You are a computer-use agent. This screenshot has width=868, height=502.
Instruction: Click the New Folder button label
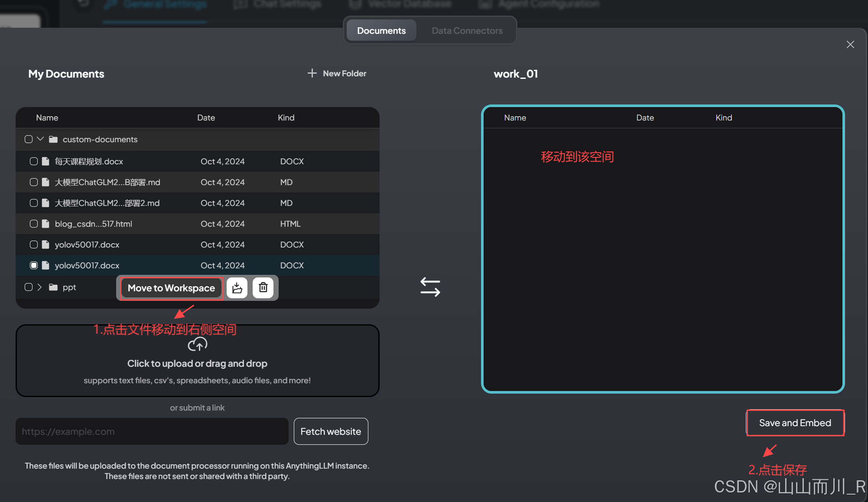(345, 74)
